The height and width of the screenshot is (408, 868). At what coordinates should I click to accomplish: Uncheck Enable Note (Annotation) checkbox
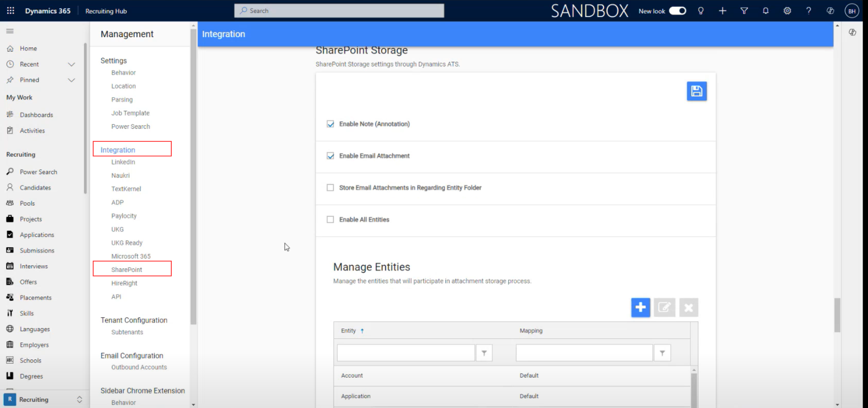tap(330, 124)
